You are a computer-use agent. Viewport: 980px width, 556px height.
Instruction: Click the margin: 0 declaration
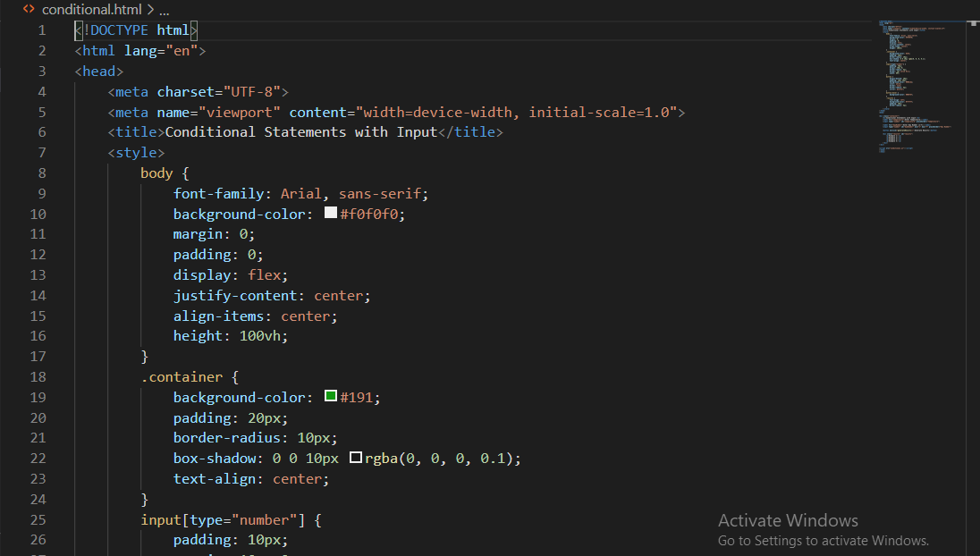coord(215,234)
